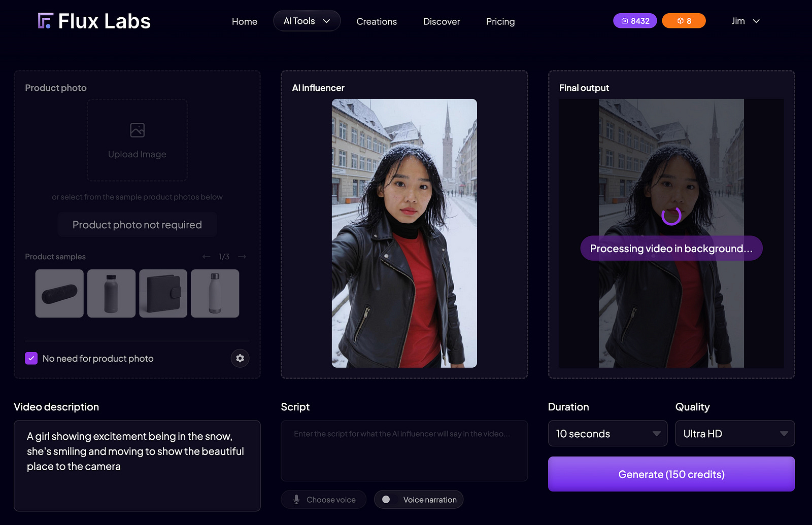Open the Quality Ultra HD dropdown
The height and width of the screenshot is (525, 812).
(735, 434)
